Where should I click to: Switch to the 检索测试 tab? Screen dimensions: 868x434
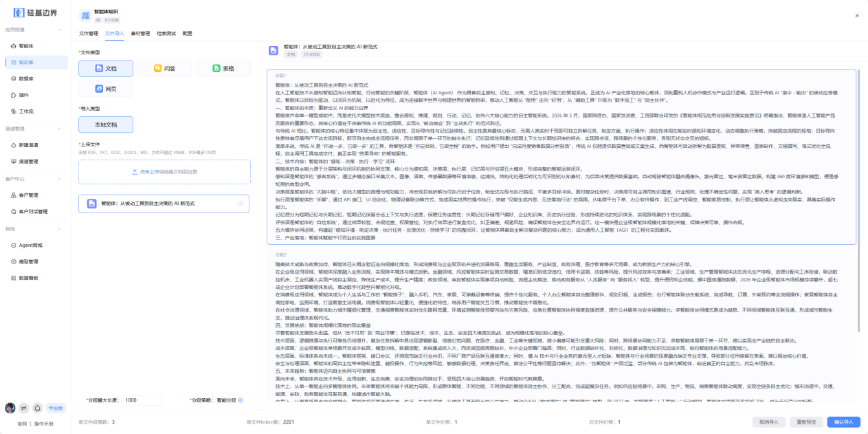tap(166, 33)
